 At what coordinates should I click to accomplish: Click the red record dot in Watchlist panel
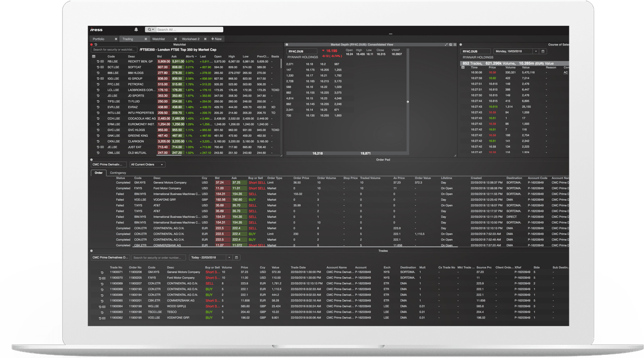(x=92, y=44)
